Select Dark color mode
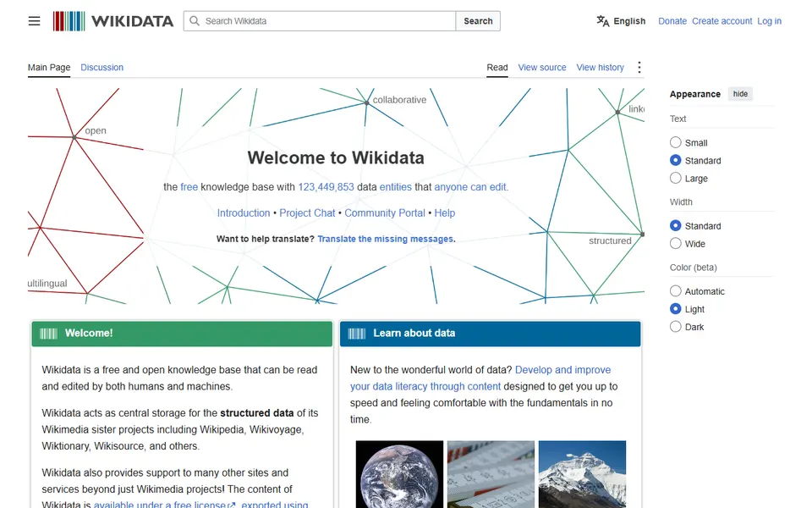The image size is (812, 508). click(675, 327)
